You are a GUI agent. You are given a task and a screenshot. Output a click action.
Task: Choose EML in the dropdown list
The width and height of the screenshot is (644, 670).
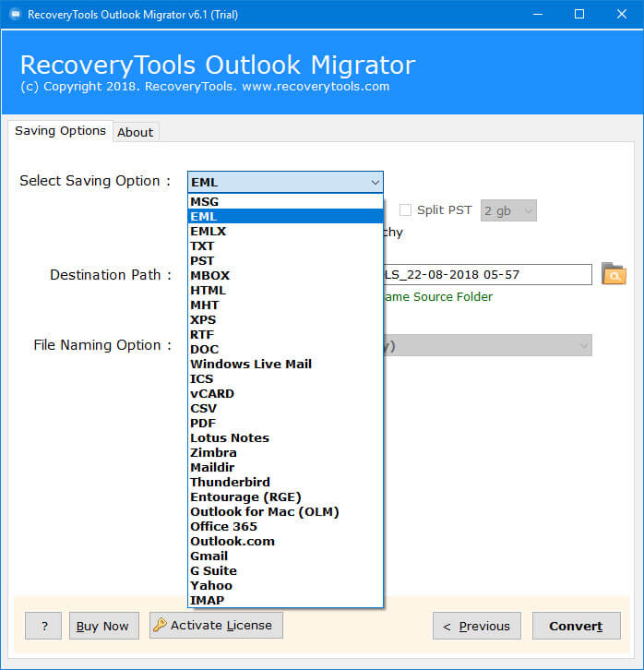point(285,216)
